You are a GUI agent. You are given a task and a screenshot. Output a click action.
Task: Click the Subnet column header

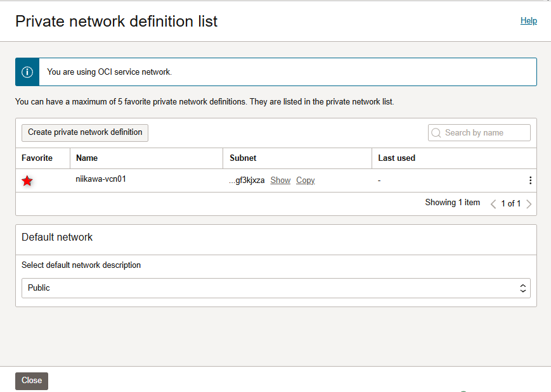click(x=243, y=158)
